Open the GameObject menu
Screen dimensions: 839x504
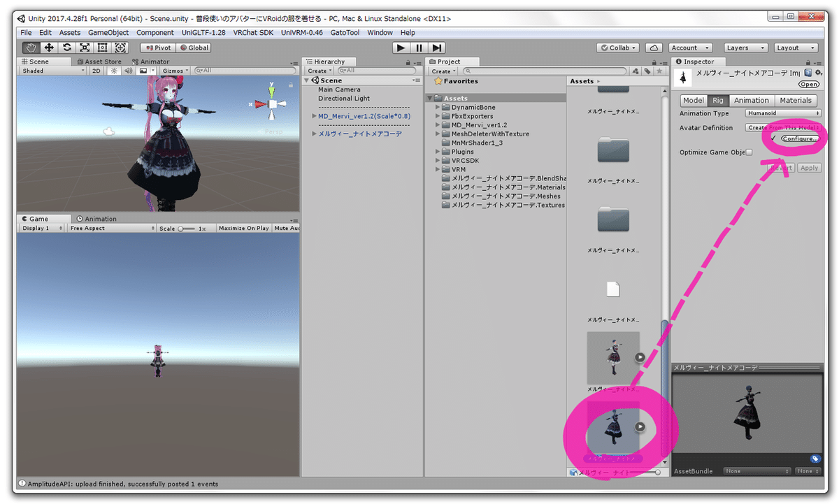[108, 33]
